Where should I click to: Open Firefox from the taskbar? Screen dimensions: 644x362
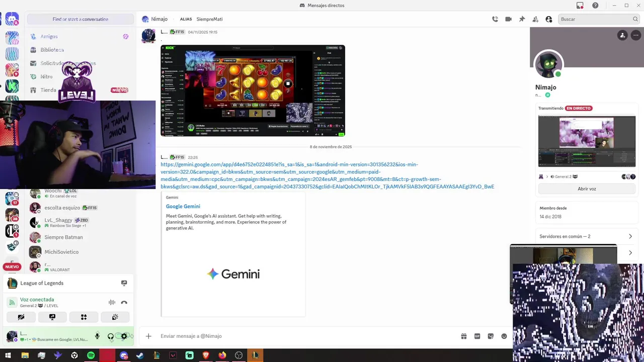222,355
